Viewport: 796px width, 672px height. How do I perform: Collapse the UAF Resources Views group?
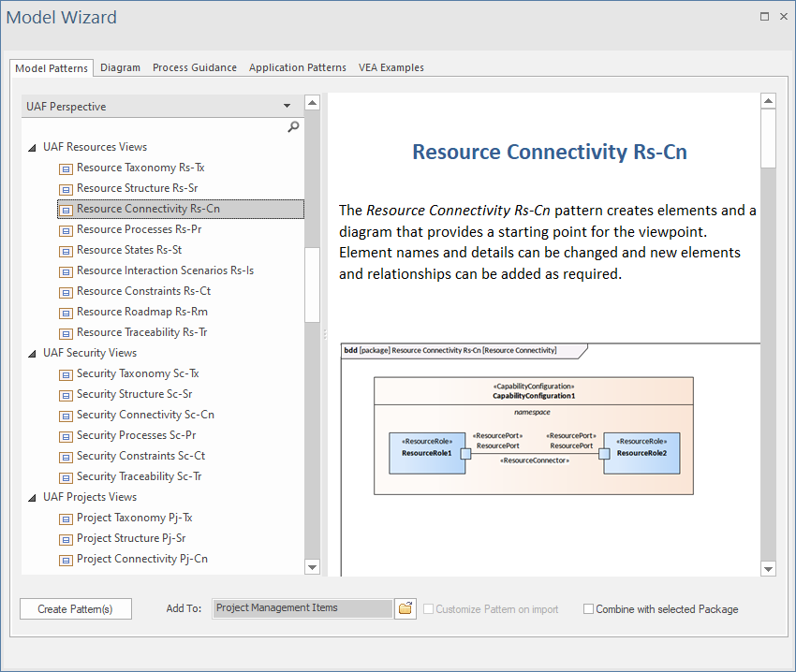pyautogui.click(x=32, y=147)
